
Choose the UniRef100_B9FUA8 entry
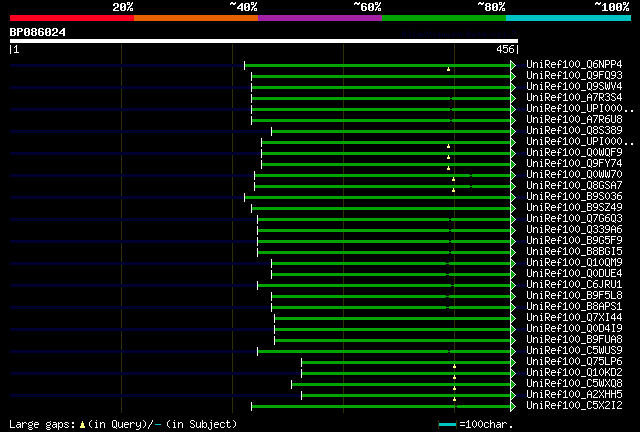tap(574, 340)
